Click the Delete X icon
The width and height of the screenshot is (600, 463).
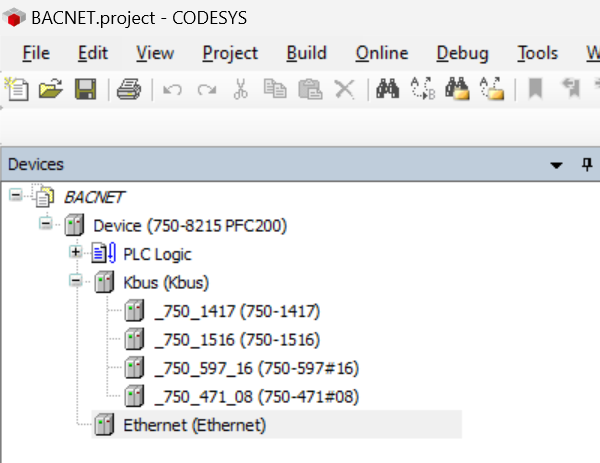[x=344, y=90]
